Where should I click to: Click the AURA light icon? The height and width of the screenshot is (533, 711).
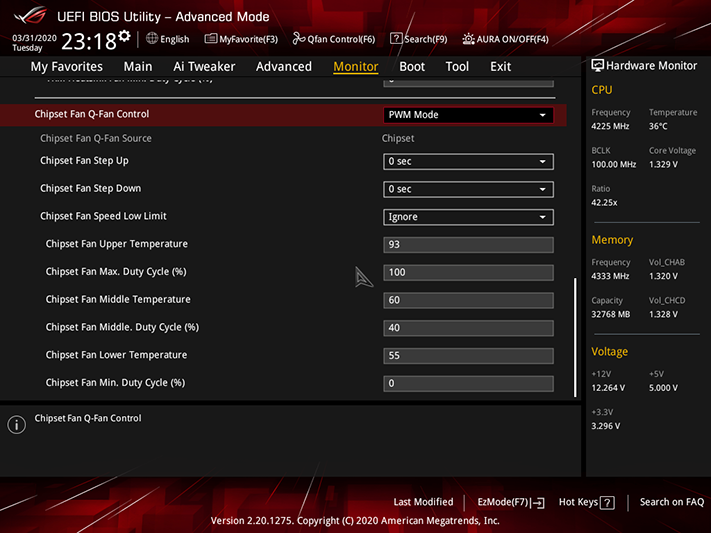[468, 39]
